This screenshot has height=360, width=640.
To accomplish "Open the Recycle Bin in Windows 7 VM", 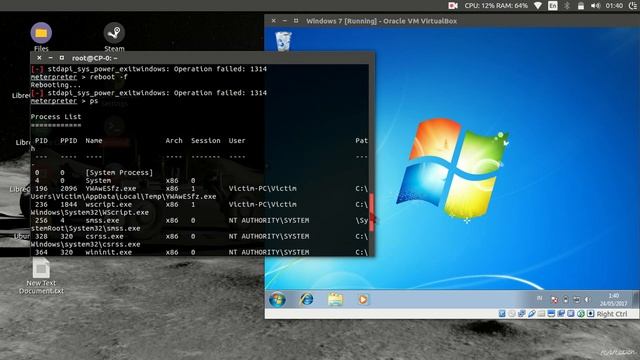I will point(283,41).
